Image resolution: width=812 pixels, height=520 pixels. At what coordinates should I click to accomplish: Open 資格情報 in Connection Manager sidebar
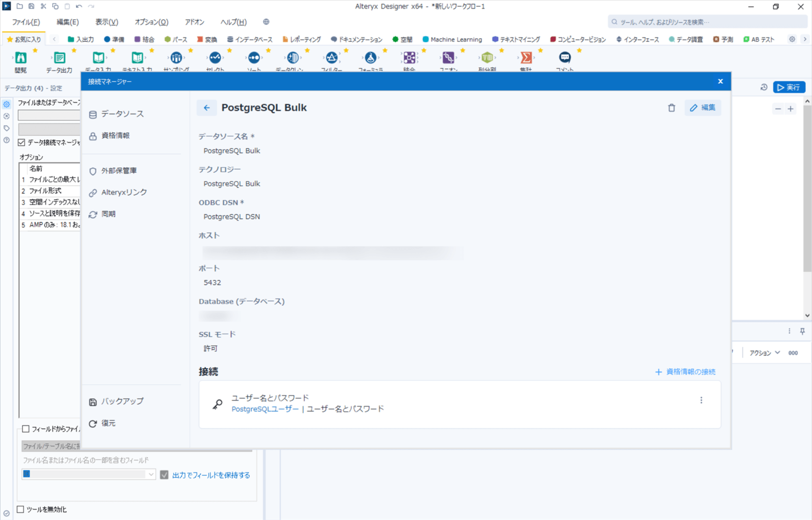pyautogui.click(x=110, y=136)
